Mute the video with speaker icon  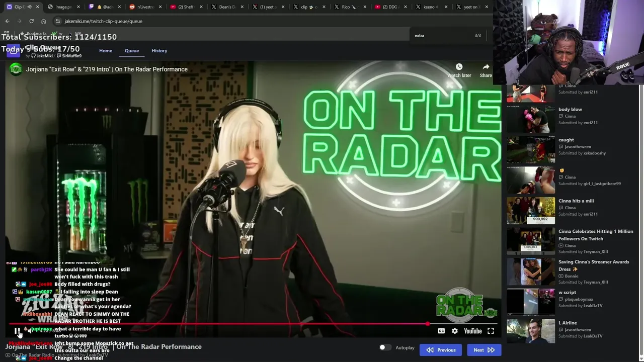(29, 330)
